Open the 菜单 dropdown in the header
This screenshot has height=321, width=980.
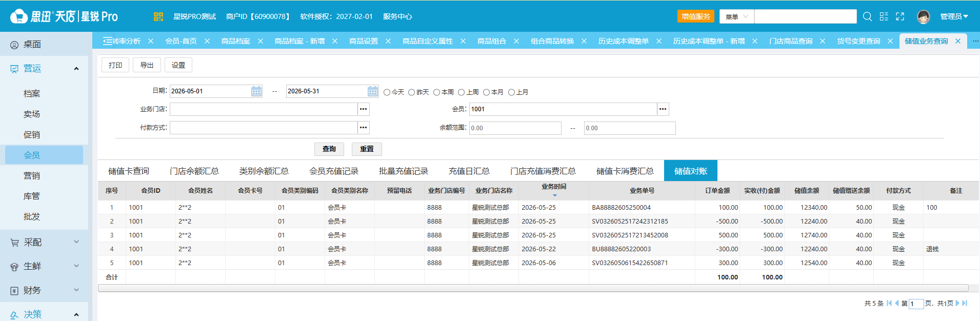coord(736,16)
